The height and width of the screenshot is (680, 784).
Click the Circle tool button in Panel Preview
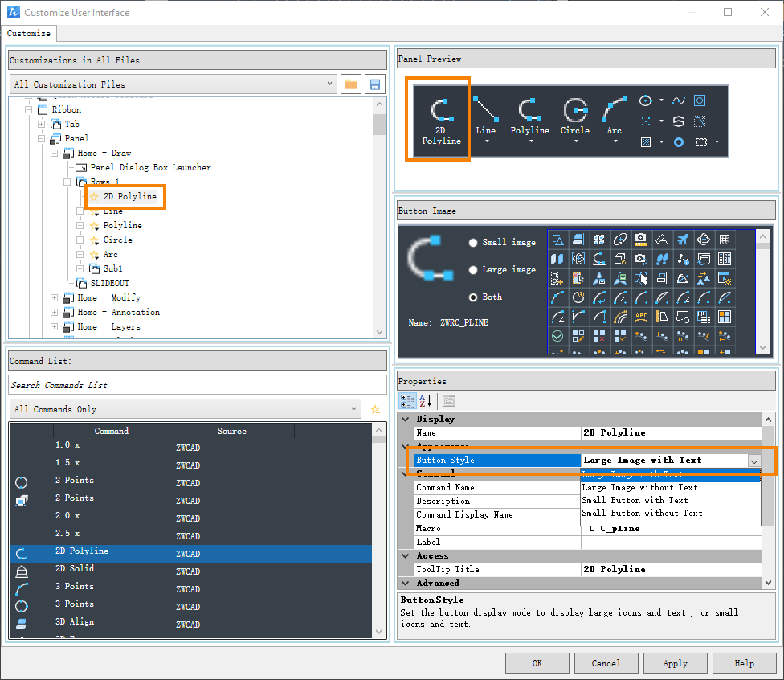coord(575,120)
